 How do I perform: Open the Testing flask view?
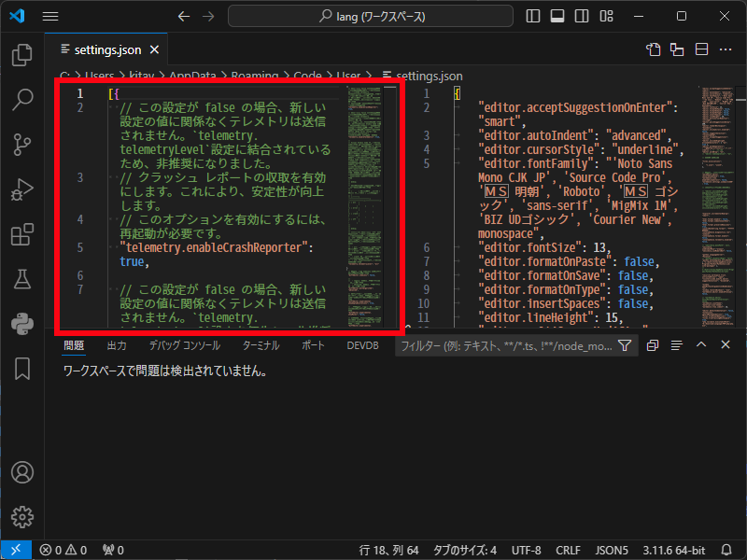tap(21, 279)
